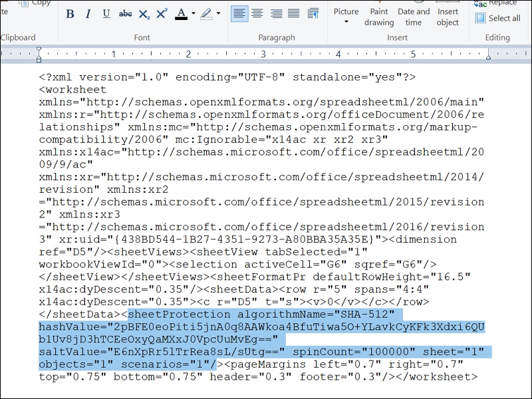Open paragraph settings icon
Image resolution: width=532 pixels, height=399 pixels.
coord(313,14)
